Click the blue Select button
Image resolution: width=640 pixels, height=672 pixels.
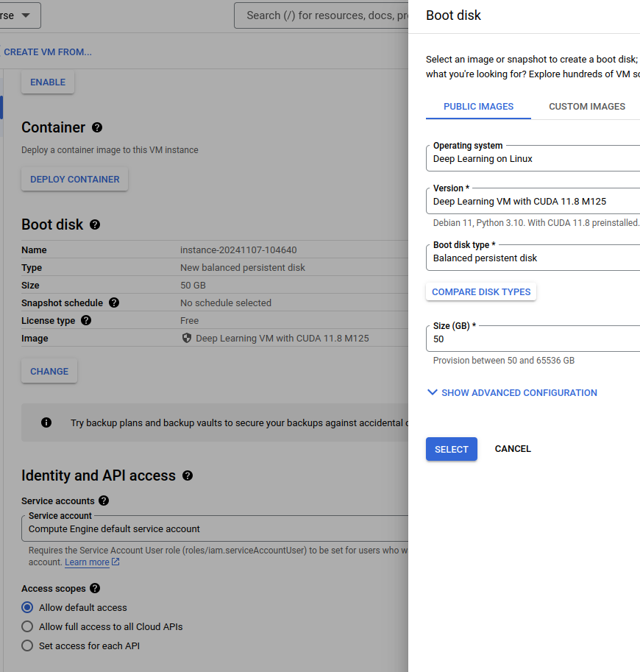click(x=452, y=449)
